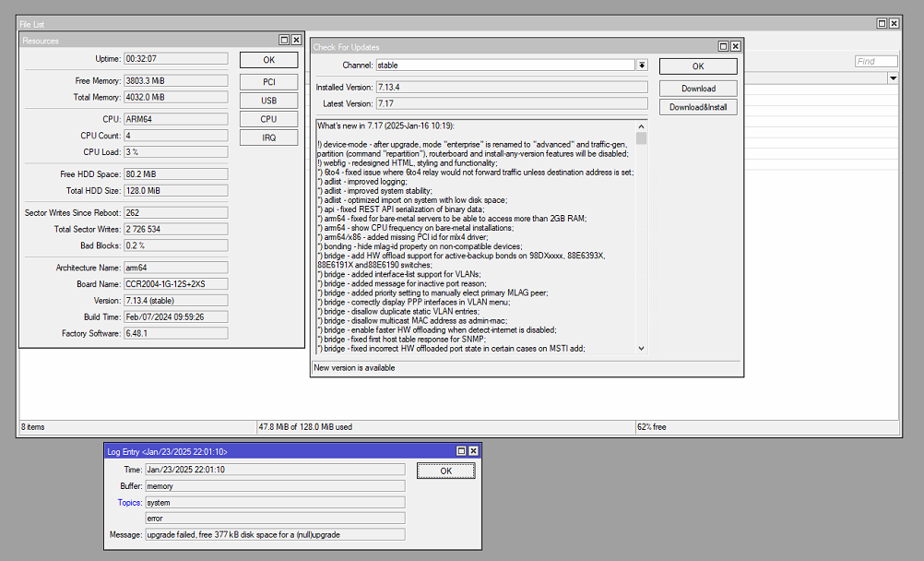Select the error topic field
The height and width of the screenshot is (561, 924).
point(272,519)
